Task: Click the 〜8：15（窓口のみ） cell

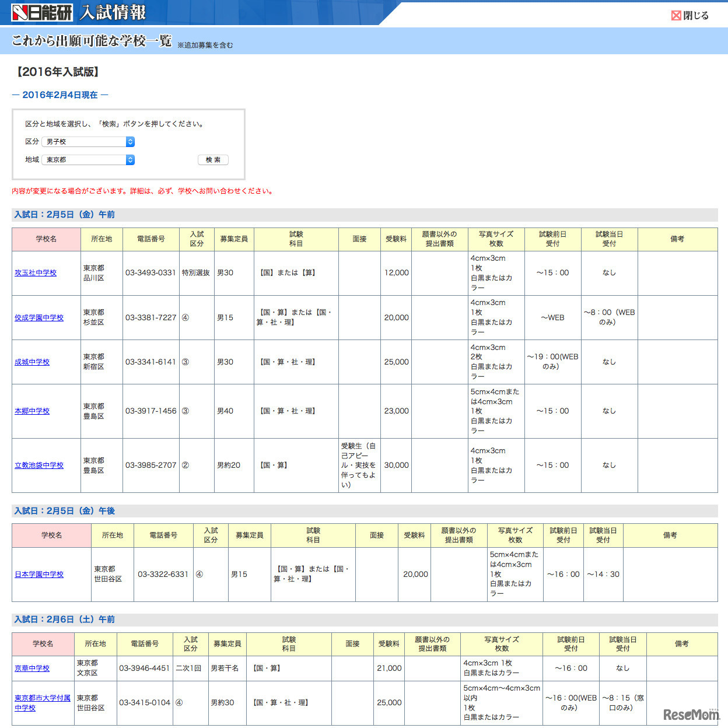Action: point(623,703)
